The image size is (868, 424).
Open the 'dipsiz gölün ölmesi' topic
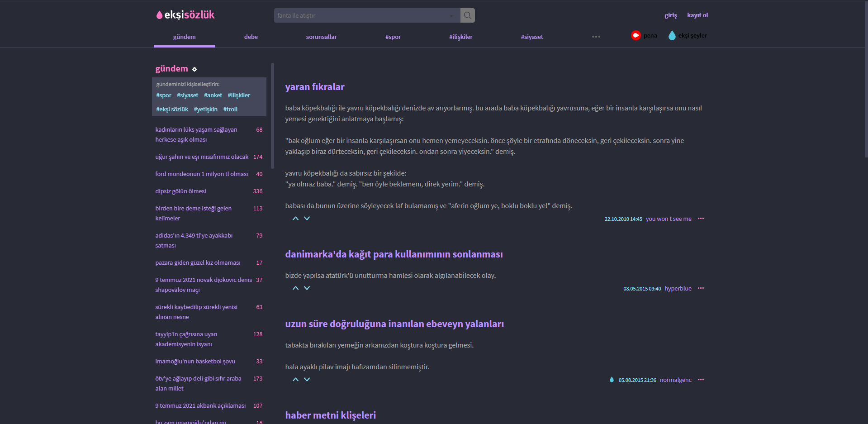pos(180,191)
